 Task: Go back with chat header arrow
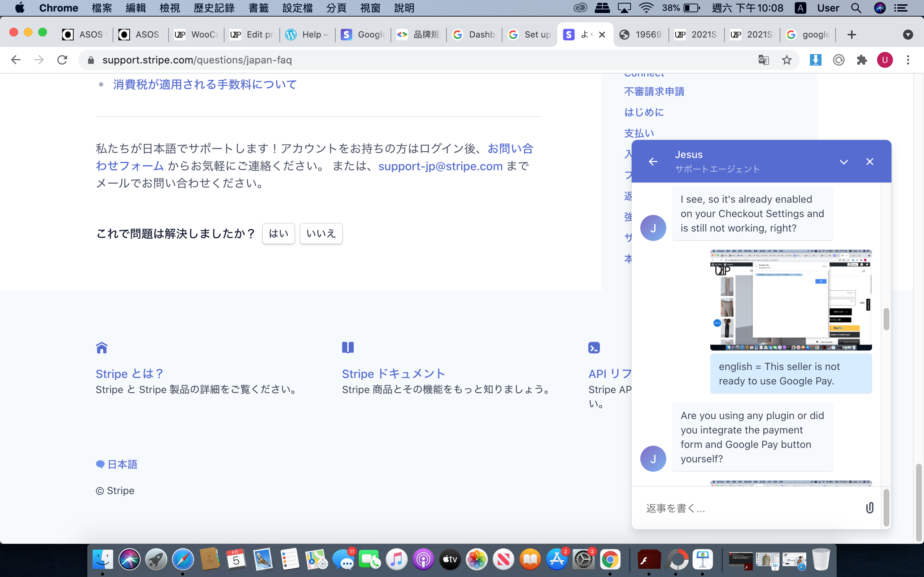click(x=653, y=162)
